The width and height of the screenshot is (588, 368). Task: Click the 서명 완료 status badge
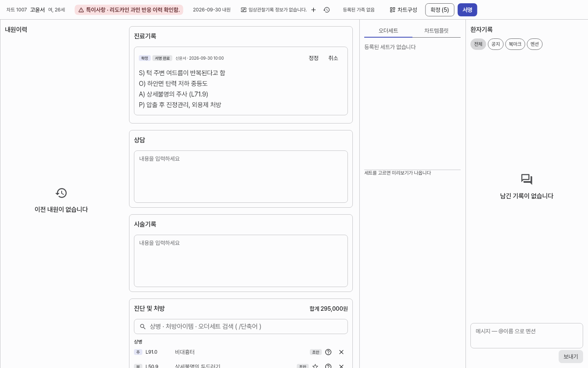click(163, 58)
